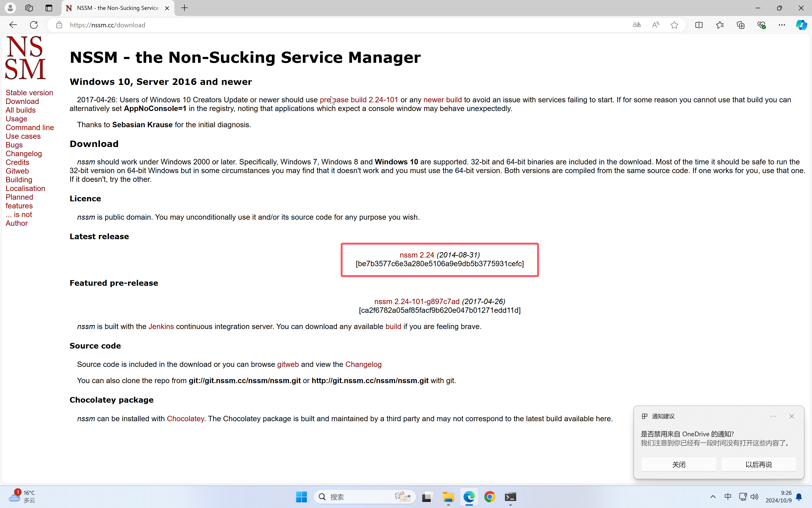Open Collections panel
Viewport: 812px width, 508px height.
741,25
